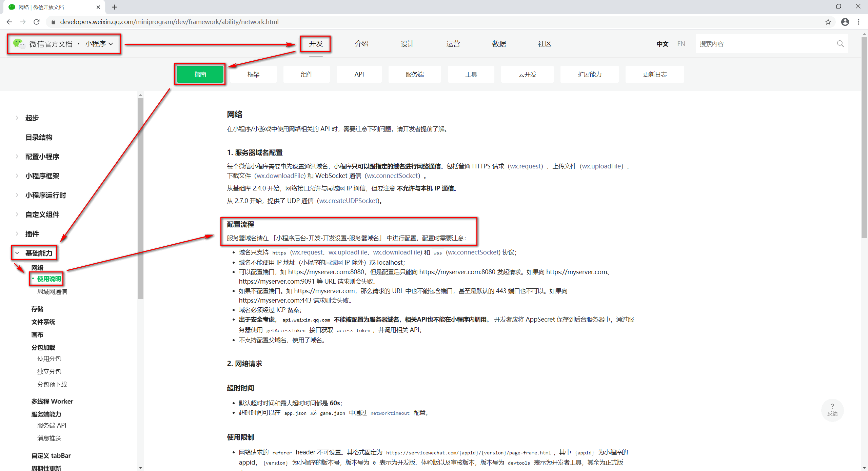Reload the current page
Viewport: 868px width, 471px height.
pos(37,22)
